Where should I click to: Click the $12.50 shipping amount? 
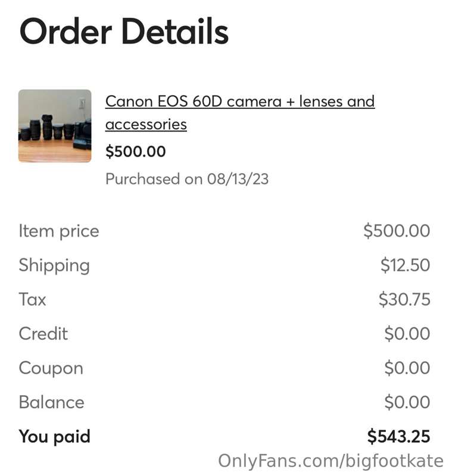[406, 265]
